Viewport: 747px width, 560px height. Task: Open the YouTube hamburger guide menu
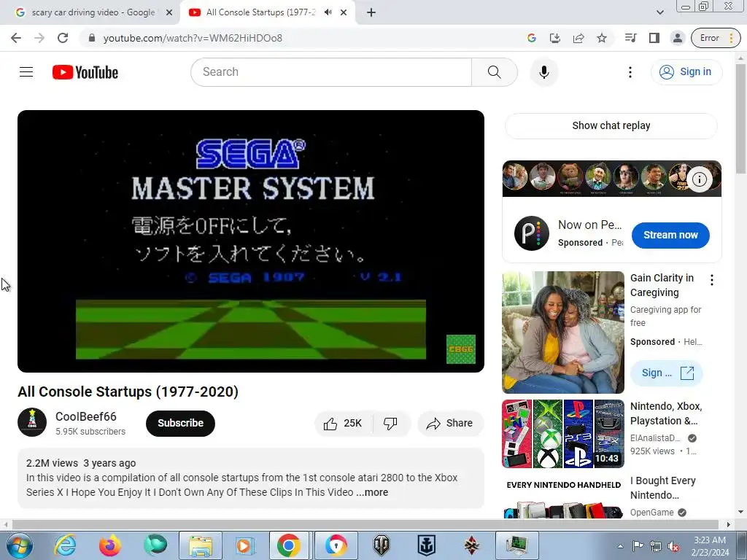coord(26,72)
